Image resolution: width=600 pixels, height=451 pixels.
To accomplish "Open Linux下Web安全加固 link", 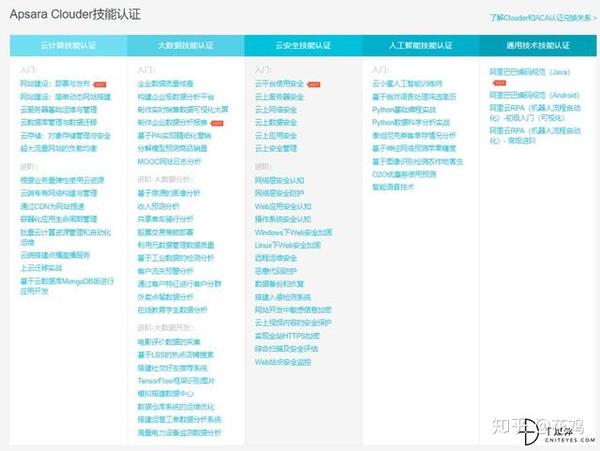I will [288, 245].
